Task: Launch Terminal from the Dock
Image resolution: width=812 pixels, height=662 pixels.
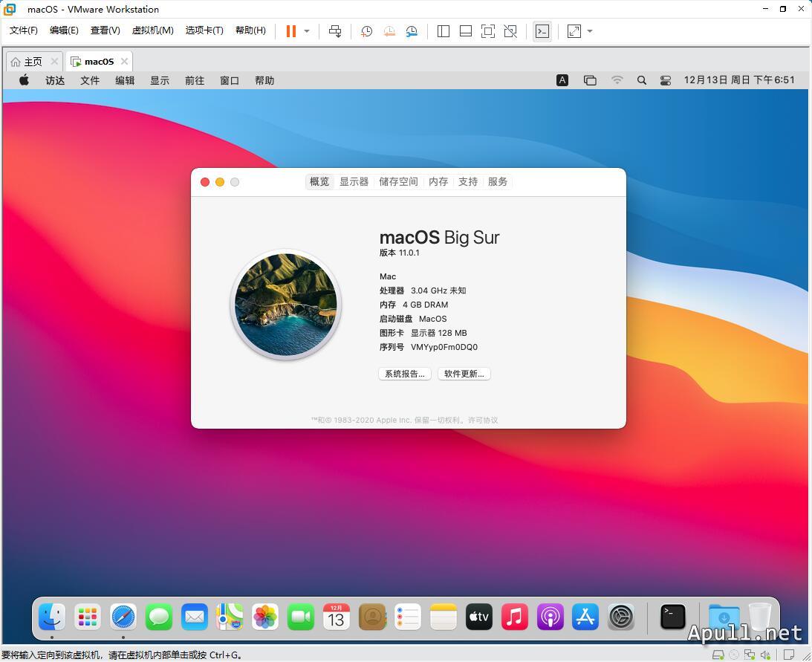Action: click(672, 617)
